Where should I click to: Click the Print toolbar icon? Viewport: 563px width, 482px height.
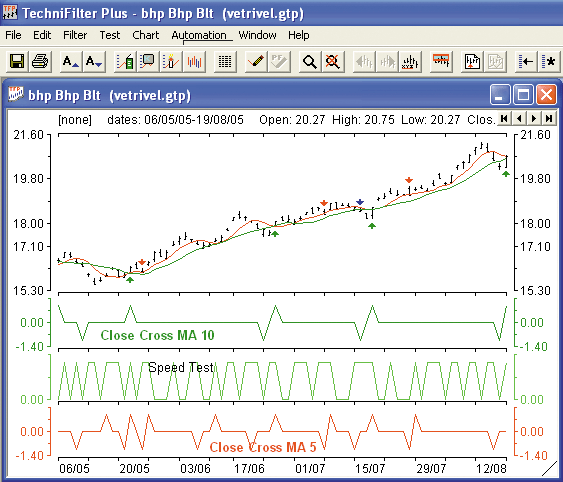pos(39,62)
